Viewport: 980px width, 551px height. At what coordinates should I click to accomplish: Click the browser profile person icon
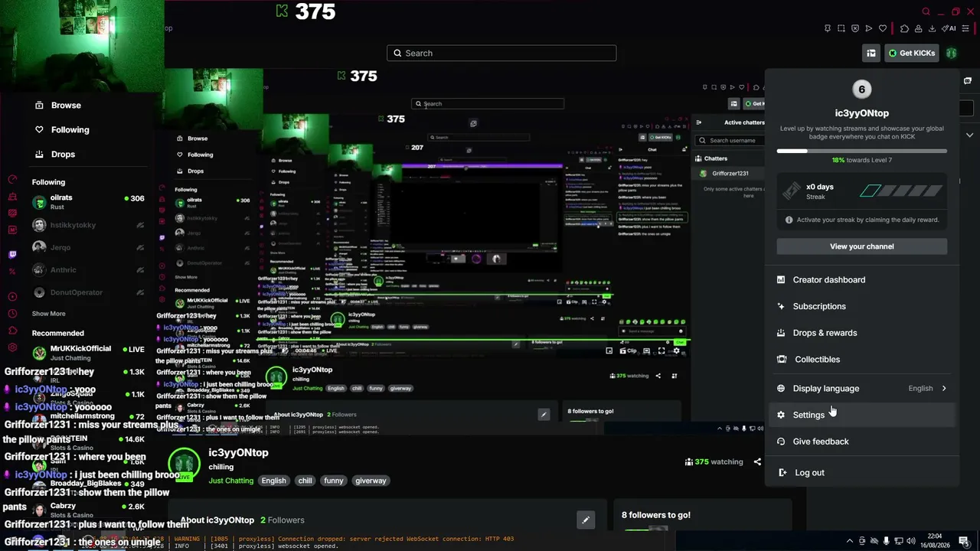pyautogui.click(x=918, y=29)
